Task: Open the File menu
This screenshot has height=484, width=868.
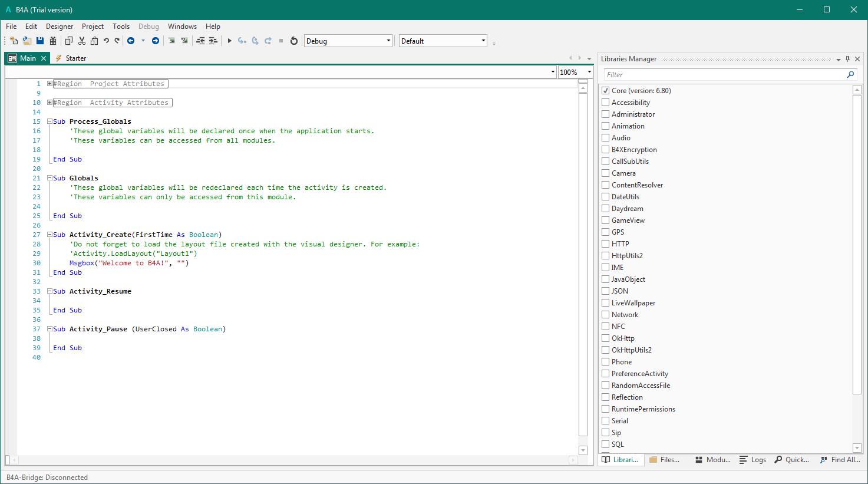Action: [x=11, y=26]
